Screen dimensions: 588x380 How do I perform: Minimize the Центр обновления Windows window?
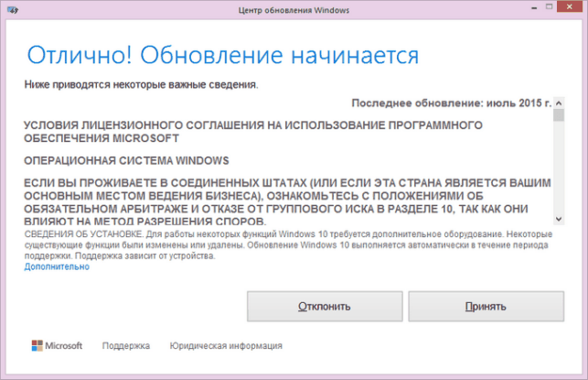[x=534, y=7]
